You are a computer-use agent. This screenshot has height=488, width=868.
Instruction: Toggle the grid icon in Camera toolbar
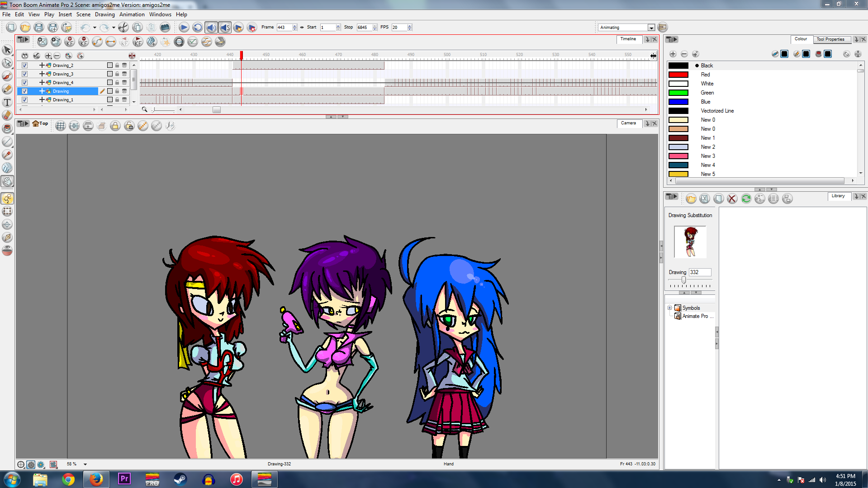(x=60, y=126)
